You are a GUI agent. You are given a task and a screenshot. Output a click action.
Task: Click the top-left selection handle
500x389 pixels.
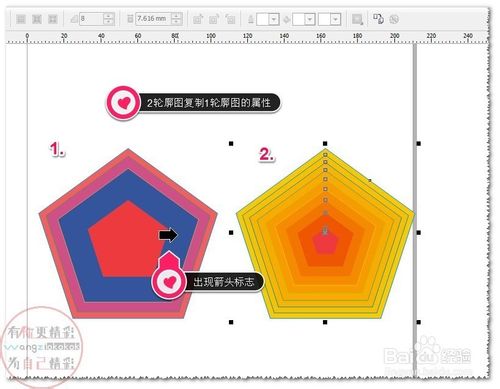(x=231, y=144)
